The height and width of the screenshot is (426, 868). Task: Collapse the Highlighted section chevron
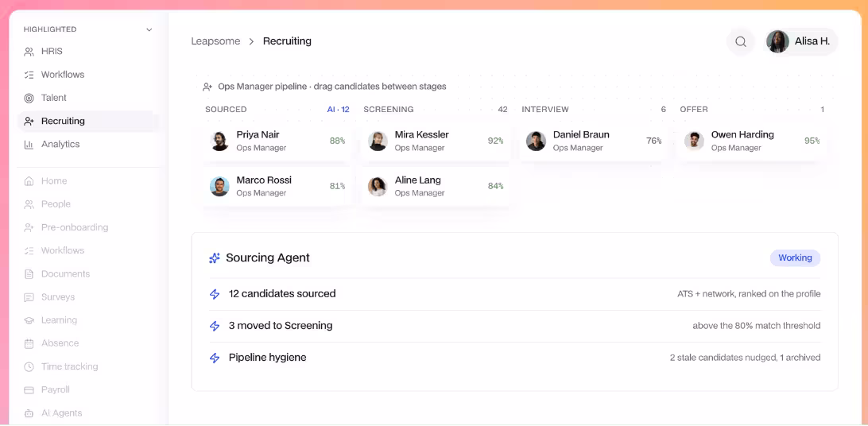pos(149,30)
